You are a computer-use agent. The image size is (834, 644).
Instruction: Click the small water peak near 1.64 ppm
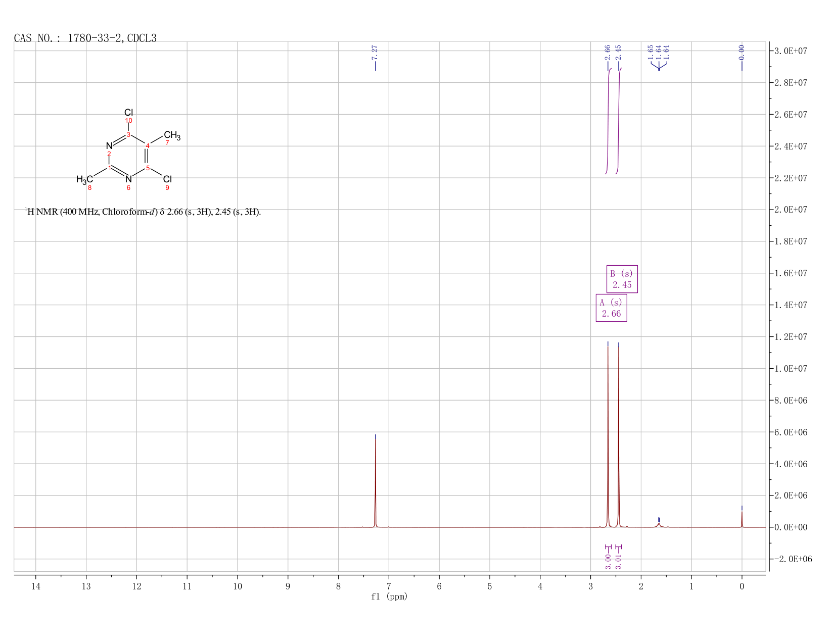click(x=659, y=525)
